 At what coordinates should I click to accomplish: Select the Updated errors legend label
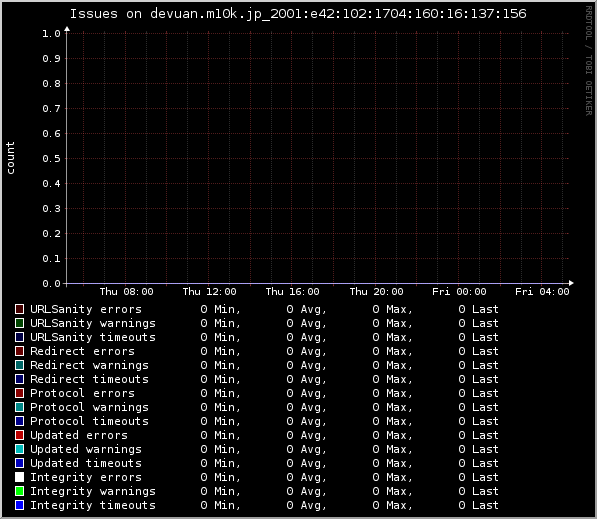[79, 435]
